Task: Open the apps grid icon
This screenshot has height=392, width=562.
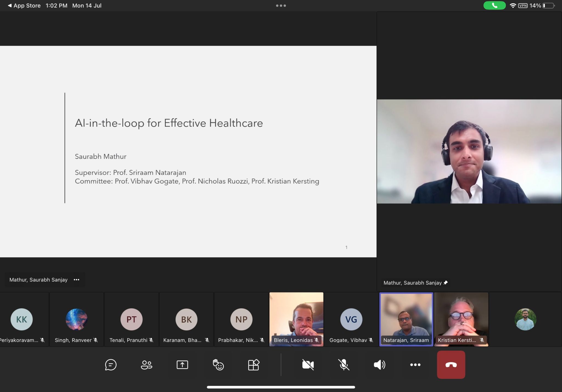Action: point(254,365)
